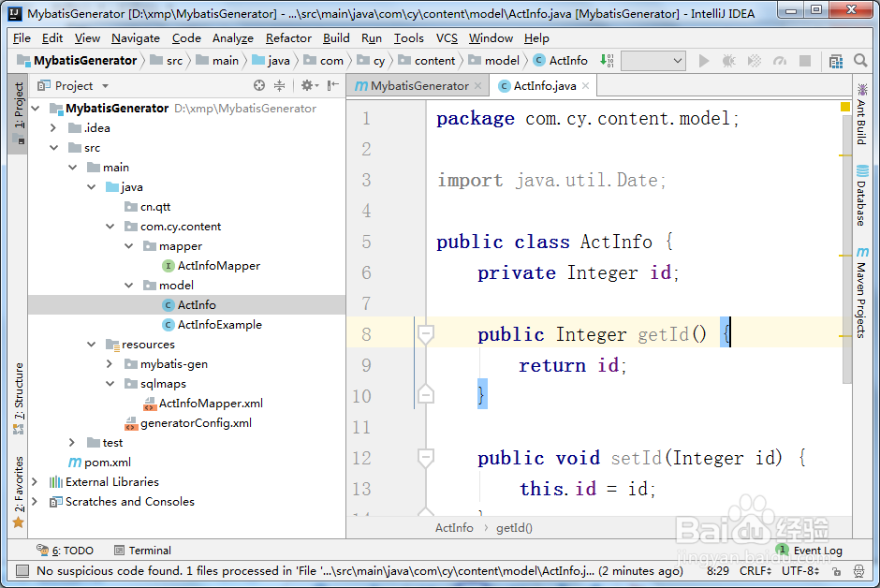
Task: Click the Search Everywhere magnifier icon
Action: pyautogui.click(x=860, y=60)
